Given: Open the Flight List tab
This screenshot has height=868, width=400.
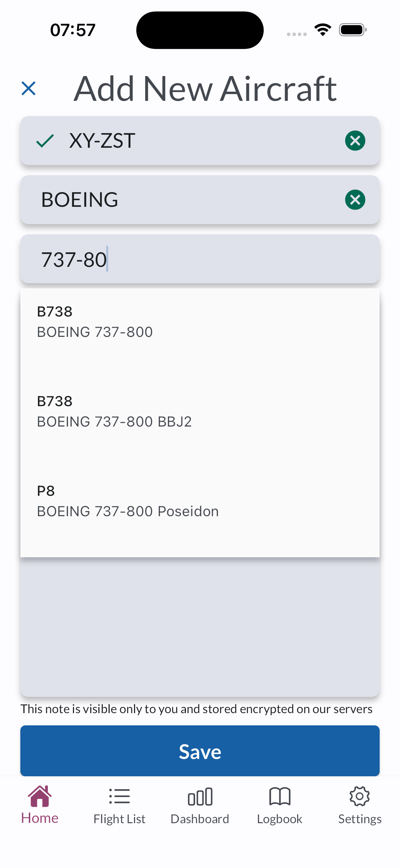Looking at the screenshot, I should click(119, 805).
